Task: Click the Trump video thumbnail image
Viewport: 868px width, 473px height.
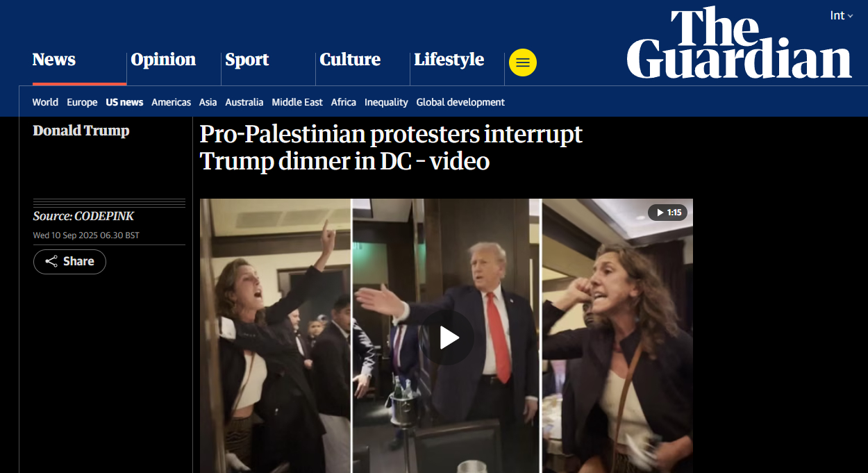Action: pyautogui.click(x=446, y=335)
